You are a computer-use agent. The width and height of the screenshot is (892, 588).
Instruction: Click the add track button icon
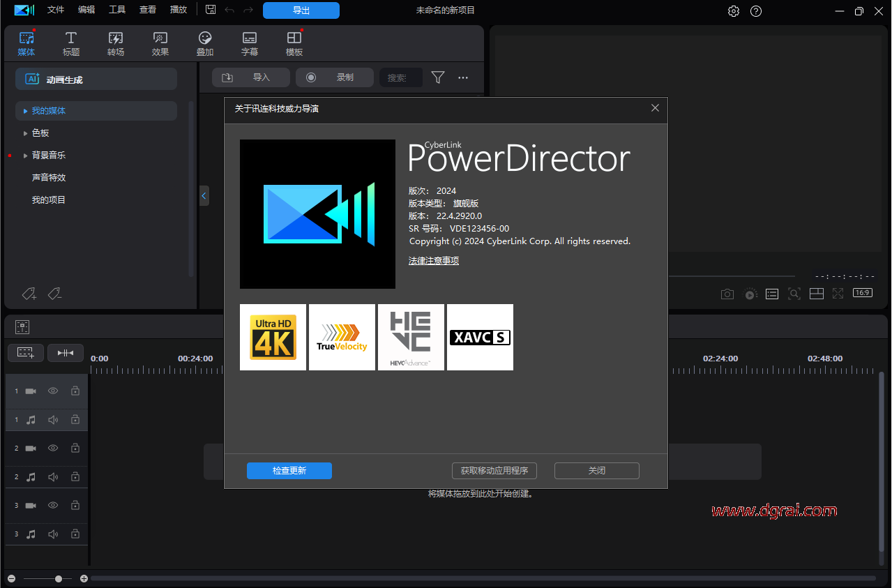26,353
